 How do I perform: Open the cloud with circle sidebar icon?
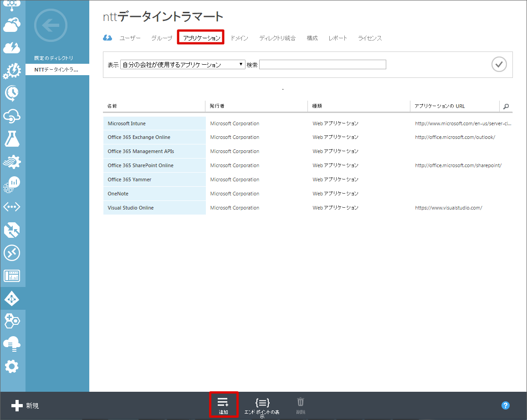pyautogui.click(x=12, y=116)
